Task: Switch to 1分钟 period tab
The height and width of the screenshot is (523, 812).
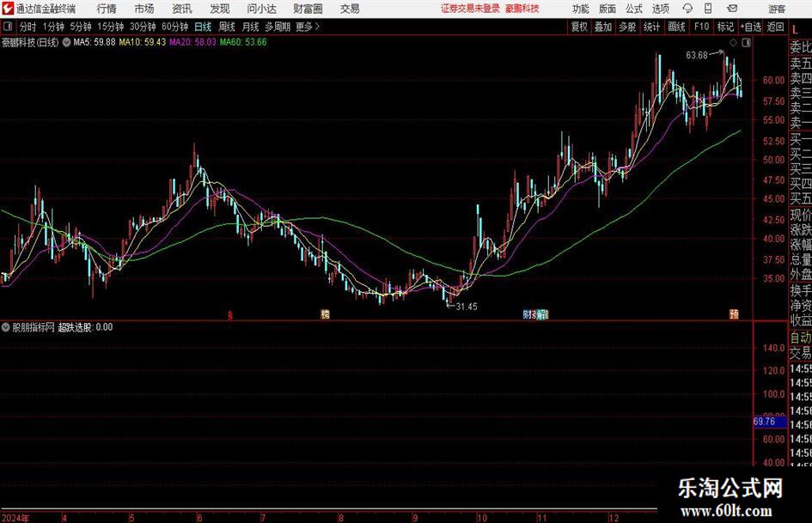Action: coord(53,27)
